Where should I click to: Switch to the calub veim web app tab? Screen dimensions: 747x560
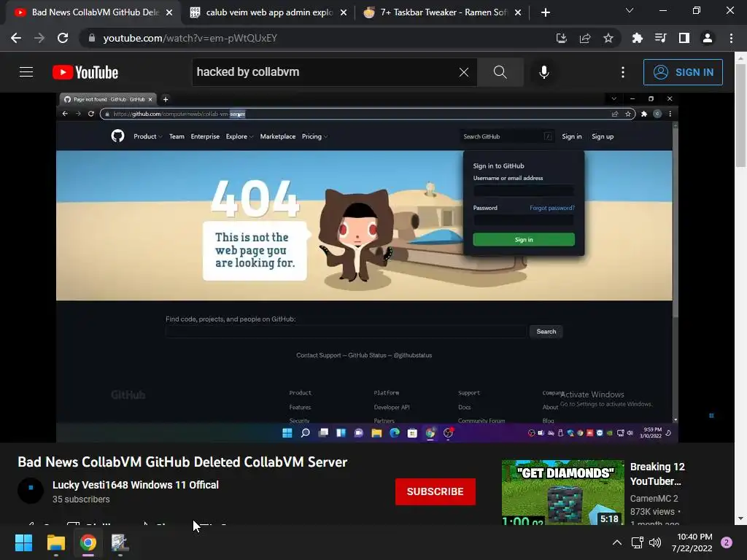tap(269, 12)
